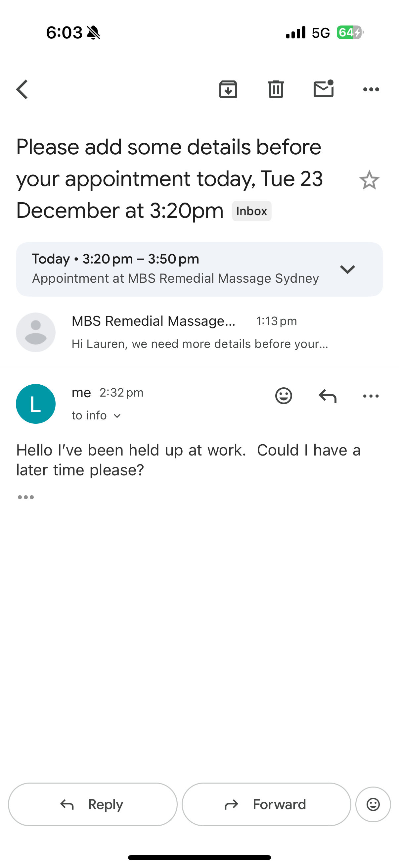The width and height of the screenshot is (399, 868).
Task: Tap the battery indicator in status bar
Action: [x=350, y=33]
